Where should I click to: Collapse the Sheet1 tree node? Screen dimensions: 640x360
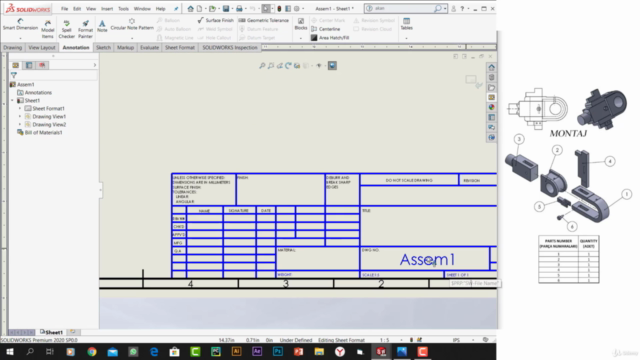click(x=12, y=100)
